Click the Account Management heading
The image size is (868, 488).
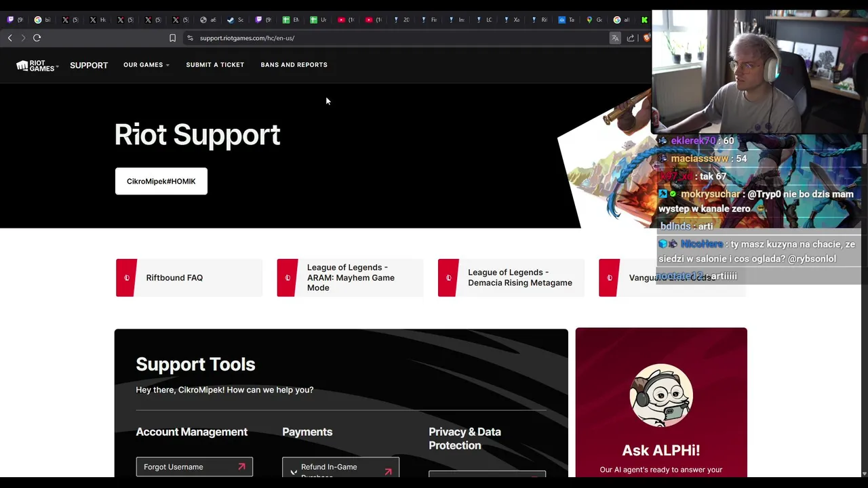click(x=192, y=432)
